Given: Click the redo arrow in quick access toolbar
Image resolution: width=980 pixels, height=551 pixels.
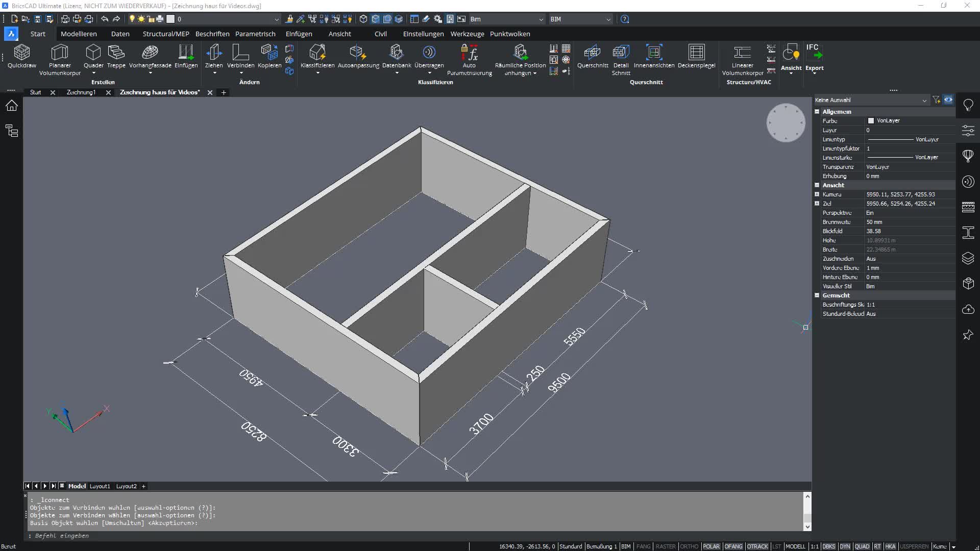Looking at the screenshot, I should click(x=116, y=19).
